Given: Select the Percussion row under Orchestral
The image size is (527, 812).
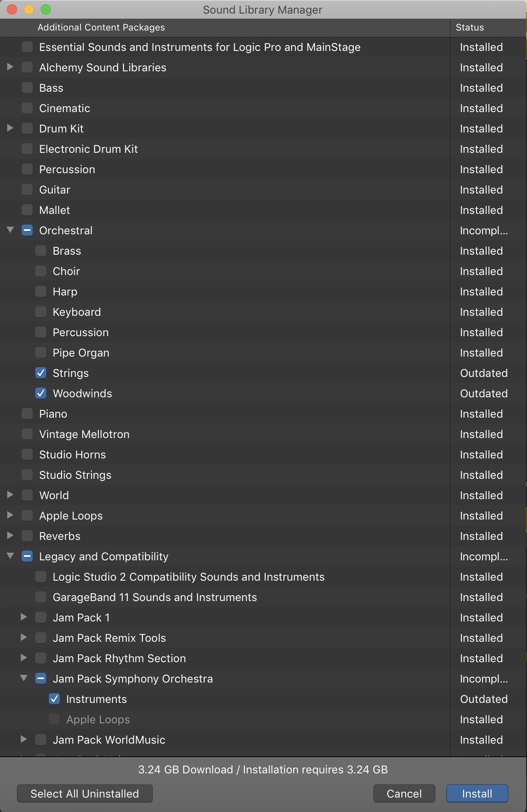Looking at the screenshot, I should (x=263, y=332).
